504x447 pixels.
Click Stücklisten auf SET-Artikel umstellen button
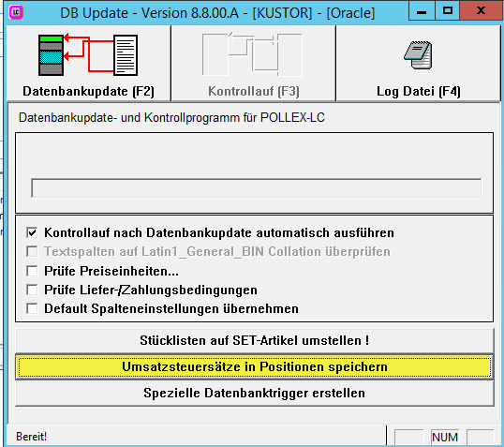[x=255, y=340]
